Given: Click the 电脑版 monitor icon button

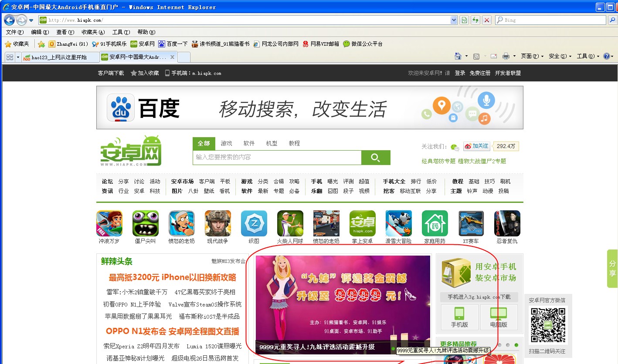Looking at the screenshot, I should coord(499,317).
